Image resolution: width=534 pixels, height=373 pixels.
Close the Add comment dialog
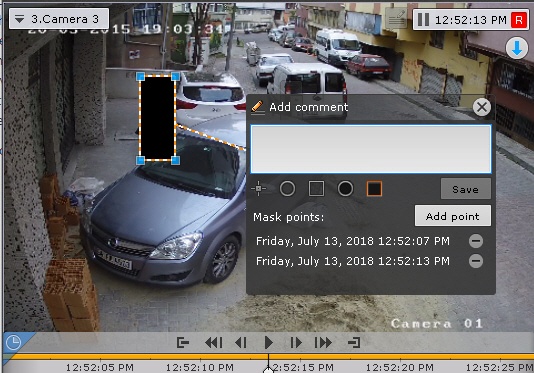[482, 107]
